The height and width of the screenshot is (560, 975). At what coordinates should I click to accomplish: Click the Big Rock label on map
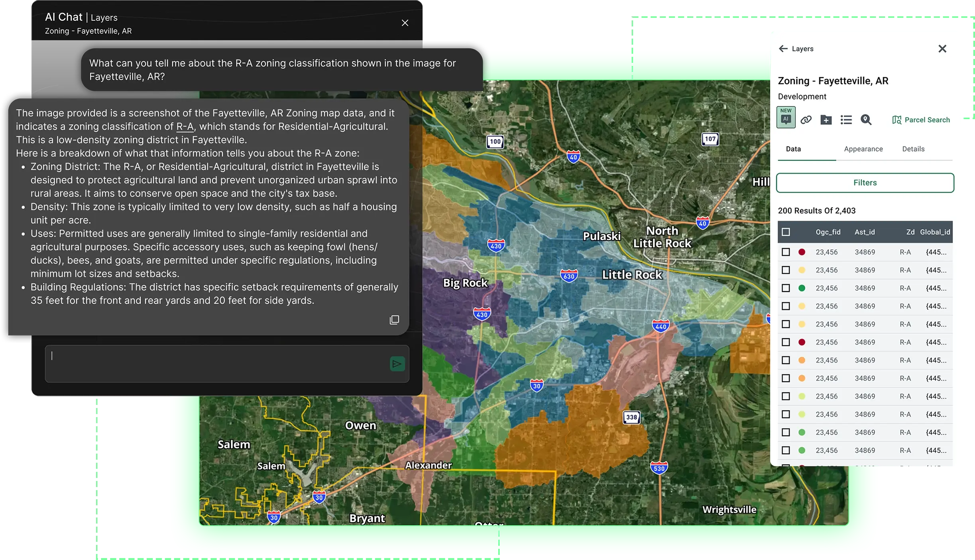(x=465, y=283)
